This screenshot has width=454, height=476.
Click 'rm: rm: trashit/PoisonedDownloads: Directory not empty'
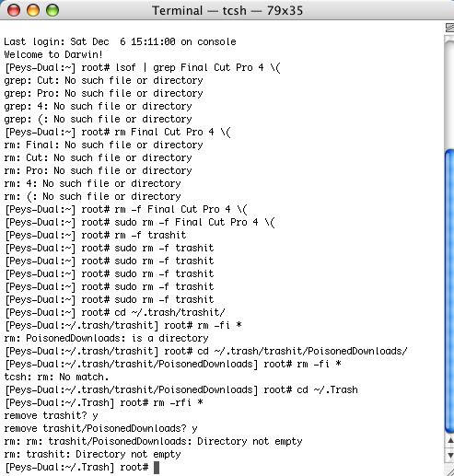[x=153, y=441]
